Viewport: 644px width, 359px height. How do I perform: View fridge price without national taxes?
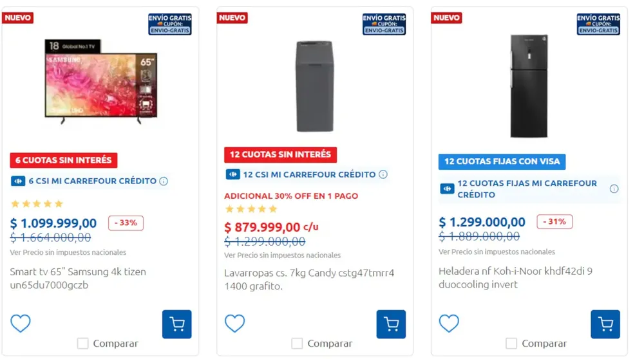[497, 252]
